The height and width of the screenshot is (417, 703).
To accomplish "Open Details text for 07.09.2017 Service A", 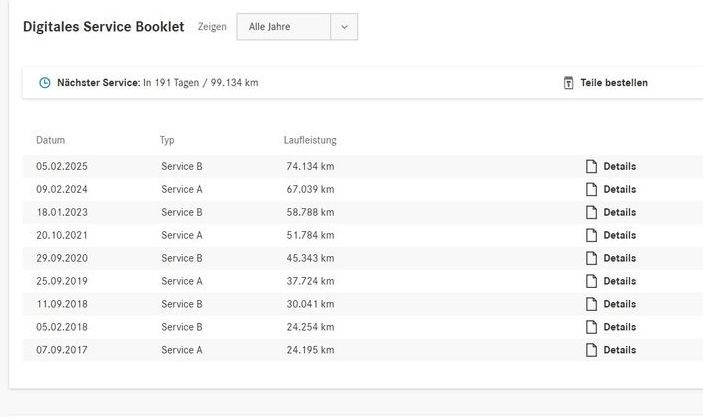I will point(619,351).
